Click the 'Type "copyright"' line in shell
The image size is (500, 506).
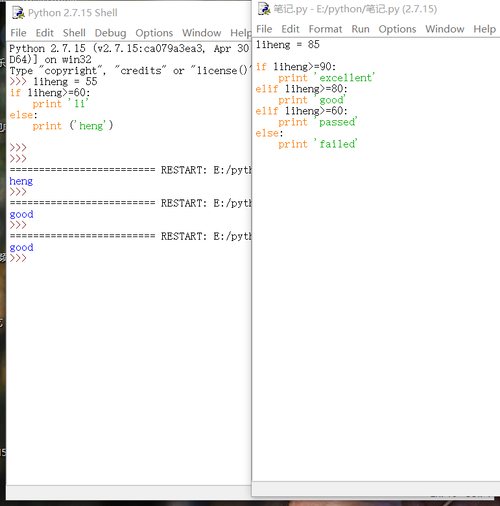(x=129, y=70)
